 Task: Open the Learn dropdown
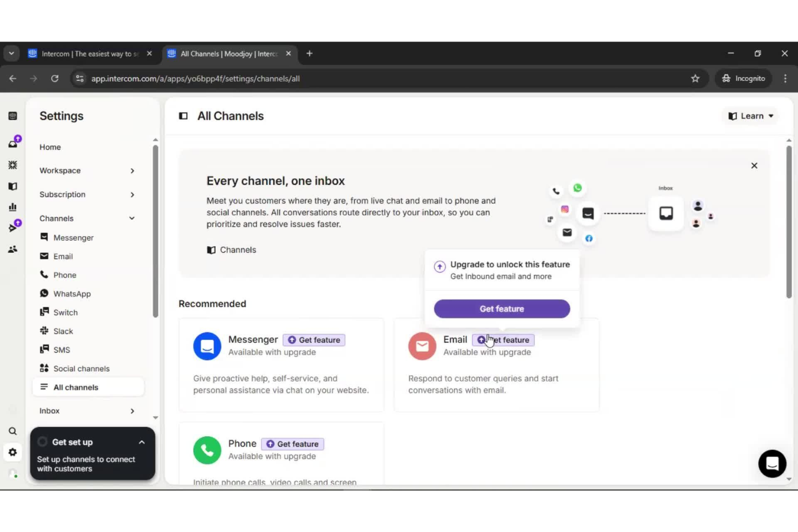coord(751,116)
